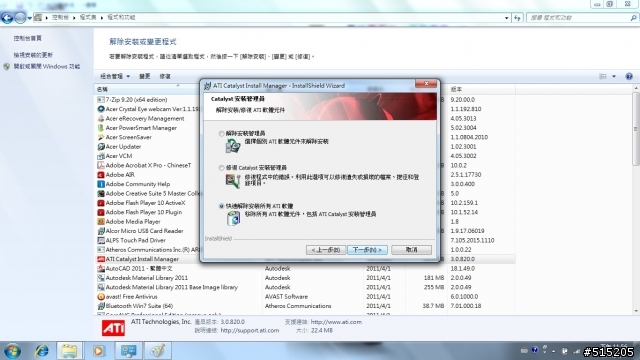This screenshot has height=360, width=640.
Task: Click the navigation Back arrow button
Action: tap(7, 18)
